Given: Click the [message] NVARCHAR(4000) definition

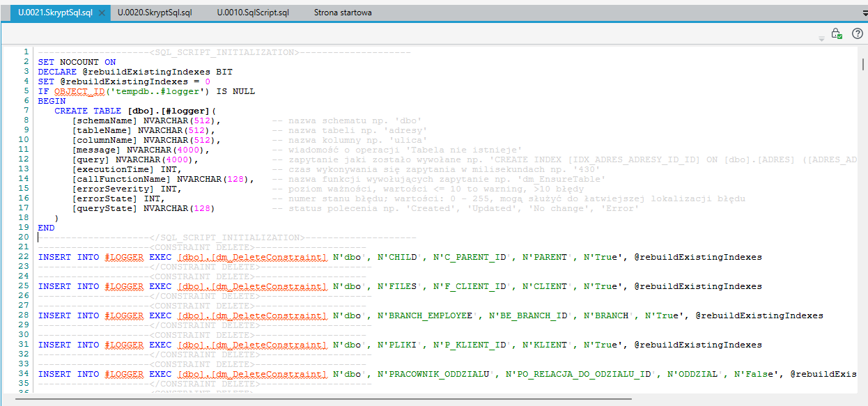Looking at the screenshot, I should click(x=141, y=150).
